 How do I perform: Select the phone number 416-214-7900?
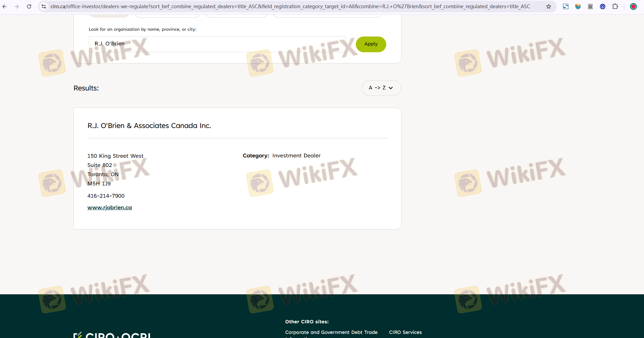106,196
